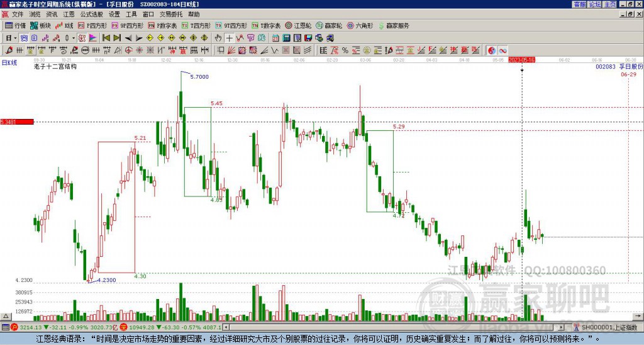Viewport: 644px width, 345px height.
Task: Click the blue infinity-loop icon
Action: [x=502, y=50]
